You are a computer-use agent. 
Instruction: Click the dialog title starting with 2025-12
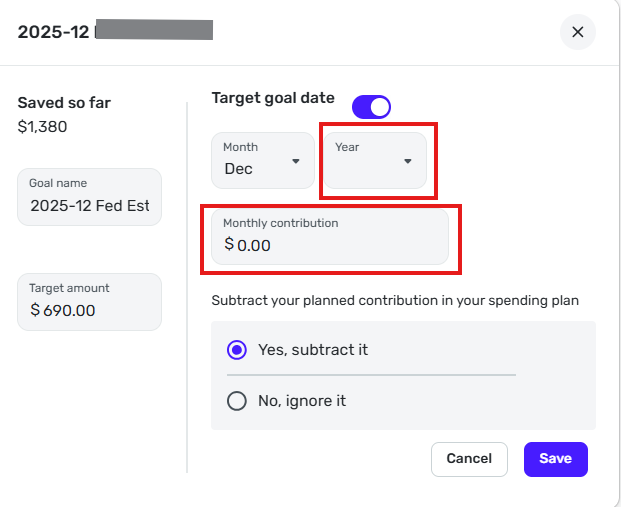coord(55,31)
